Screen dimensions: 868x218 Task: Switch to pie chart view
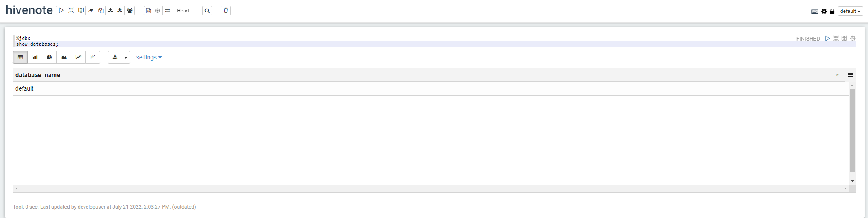pos(50,57)
